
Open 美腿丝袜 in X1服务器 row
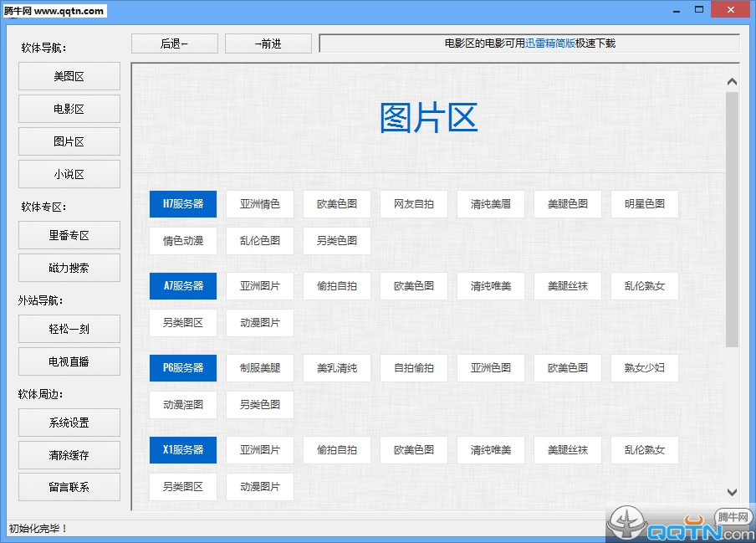click(568, 450)
